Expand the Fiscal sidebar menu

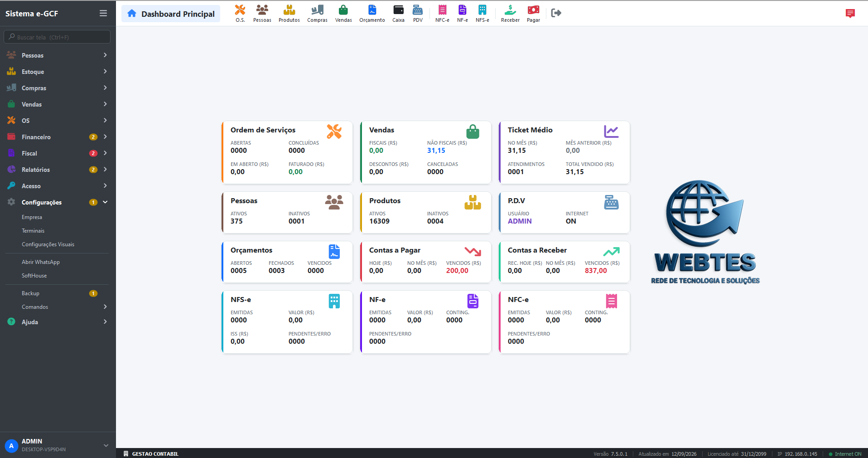click(x=58, y=153)
